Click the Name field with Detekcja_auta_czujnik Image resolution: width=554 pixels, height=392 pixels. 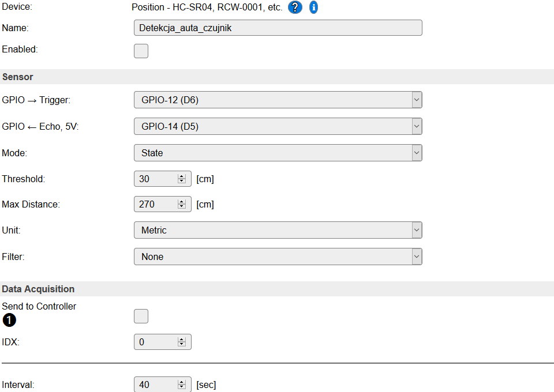278,28
